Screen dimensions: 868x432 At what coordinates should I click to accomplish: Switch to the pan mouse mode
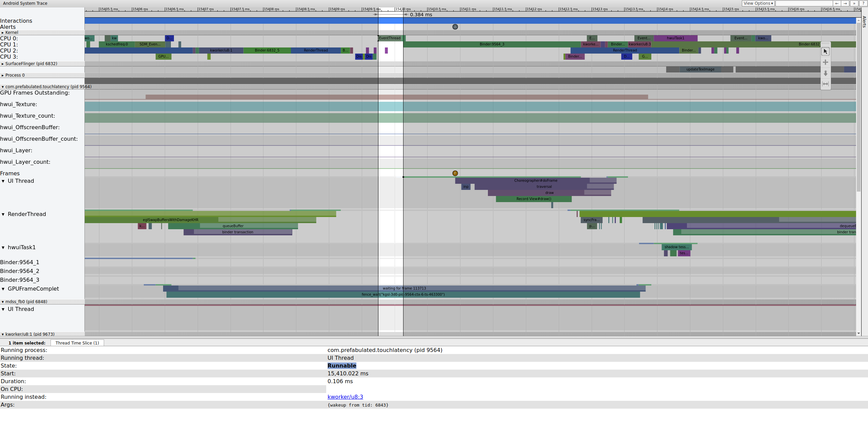click(x=825, y=62)
